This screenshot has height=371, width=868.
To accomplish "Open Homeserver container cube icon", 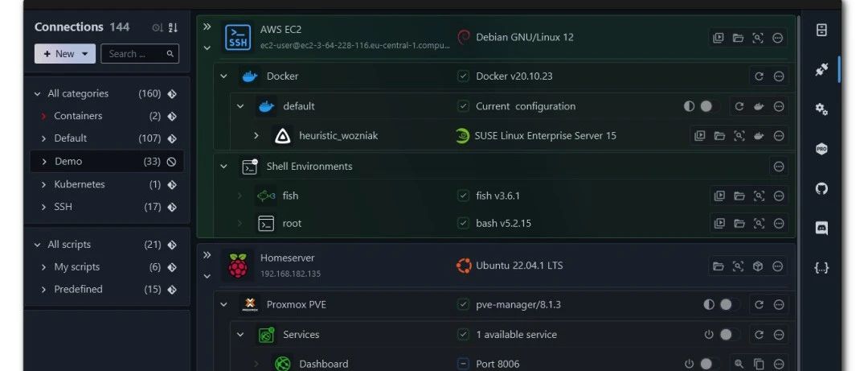I will pyautogui.click(x=758, y=266).
